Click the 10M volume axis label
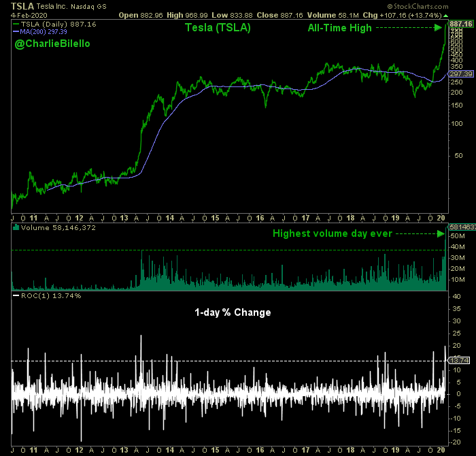This screenshot has height=456, width=476. pyautogui.click(x=458, y=280)
